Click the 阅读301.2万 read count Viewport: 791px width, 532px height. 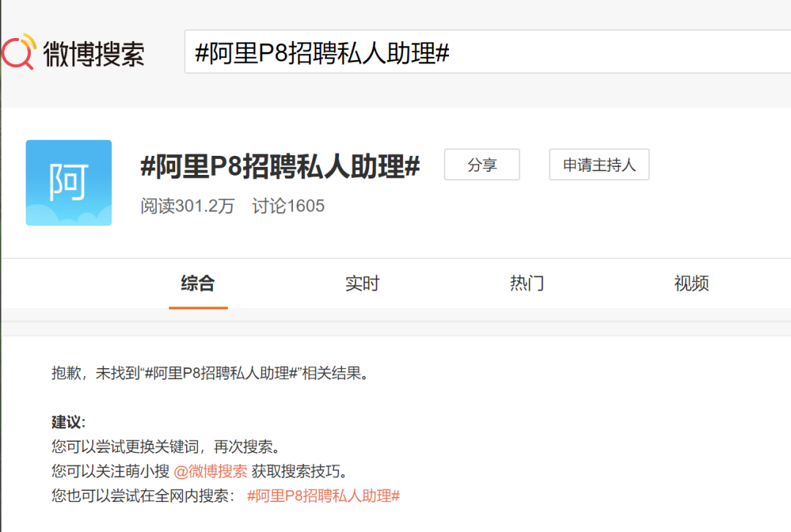(187, 206)
